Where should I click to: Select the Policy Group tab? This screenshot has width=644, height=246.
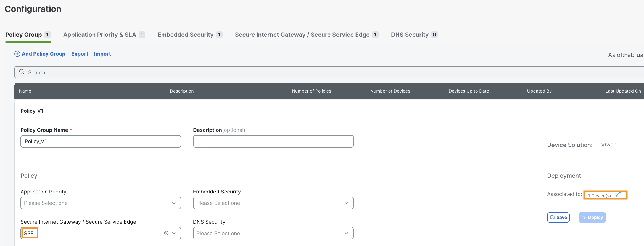(x=24, y=35)
